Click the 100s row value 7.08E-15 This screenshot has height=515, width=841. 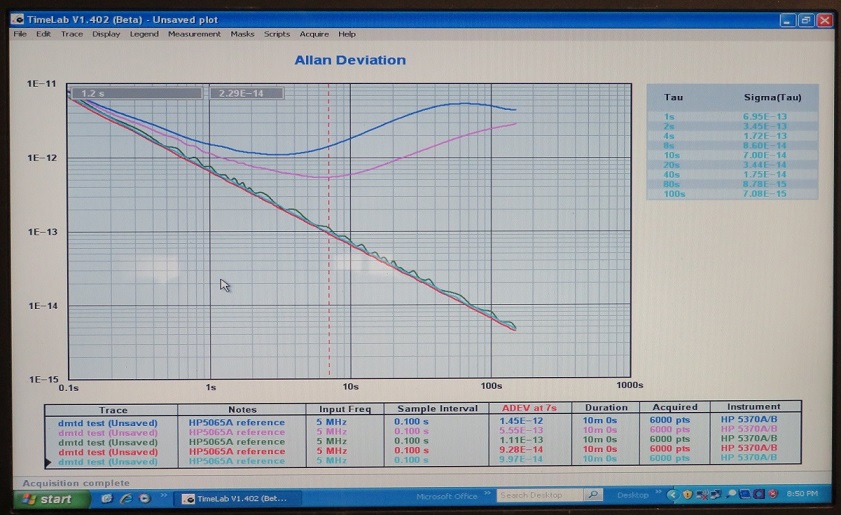click(x=765, y=194)
